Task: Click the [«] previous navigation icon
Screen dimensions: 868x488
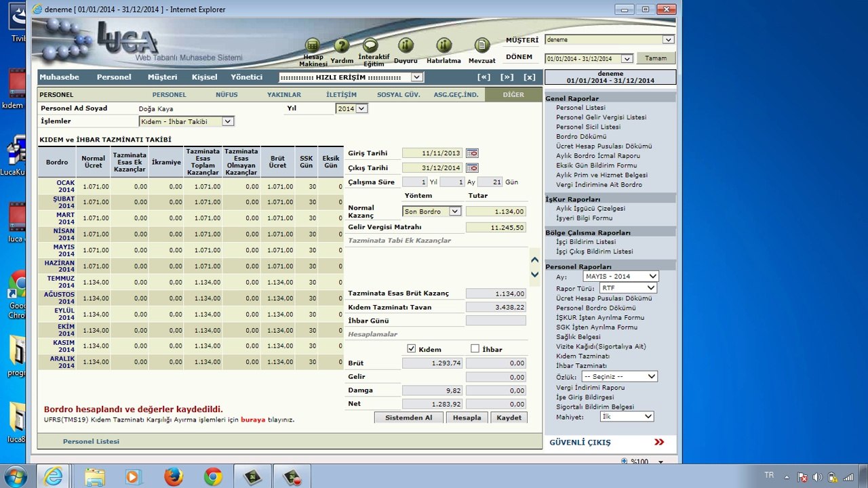Action: coord(484,77)
